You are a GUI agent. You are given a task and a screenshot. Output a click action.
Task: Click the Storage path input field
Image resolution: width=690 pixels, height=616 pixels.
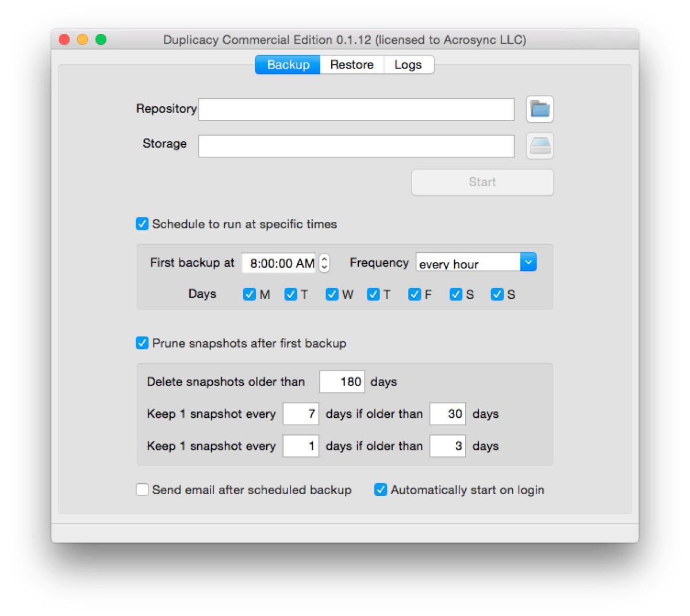tap(356, 146)
